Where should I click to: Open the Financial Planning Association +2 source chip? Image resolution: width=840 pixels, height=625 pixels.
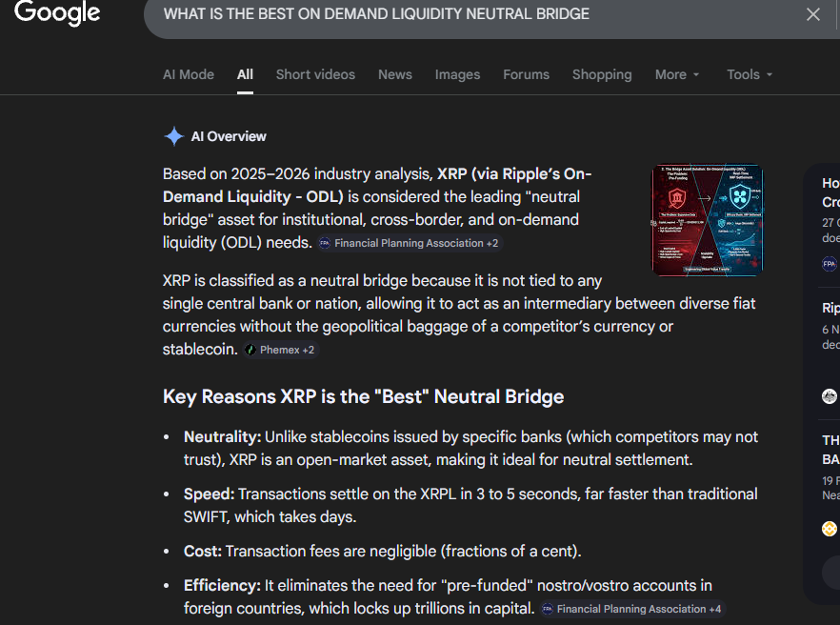(410, 243)
